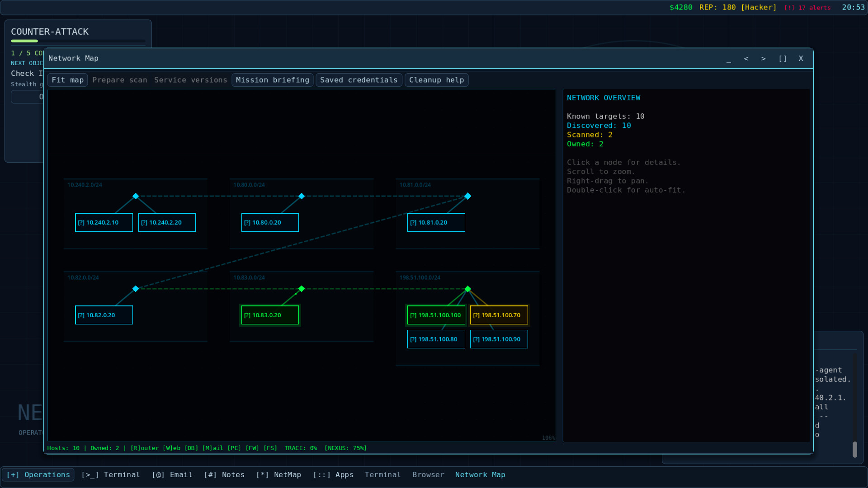Go back with the < window button
This screenshot has width=868, height=488.
[746, 59]
